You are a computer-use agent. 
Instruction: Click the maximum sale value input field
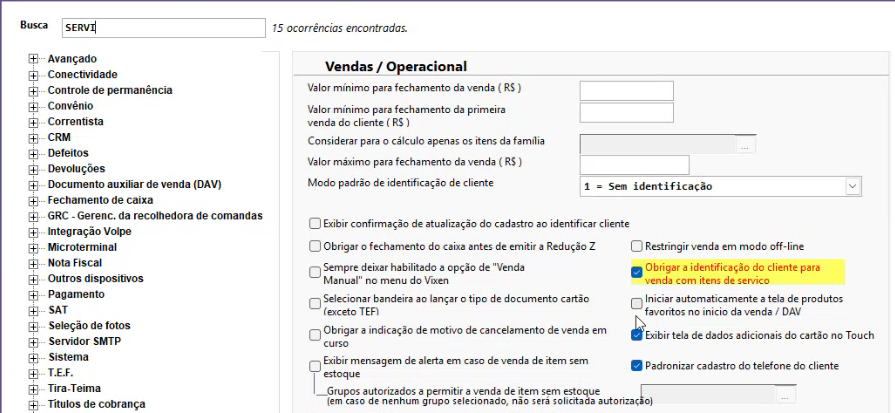(x=634, y=164)
